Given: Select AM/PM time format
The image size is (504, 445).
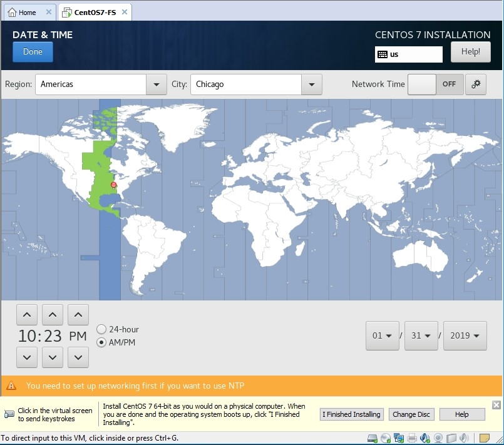Looking at the screenshot, I should (101, 342).
